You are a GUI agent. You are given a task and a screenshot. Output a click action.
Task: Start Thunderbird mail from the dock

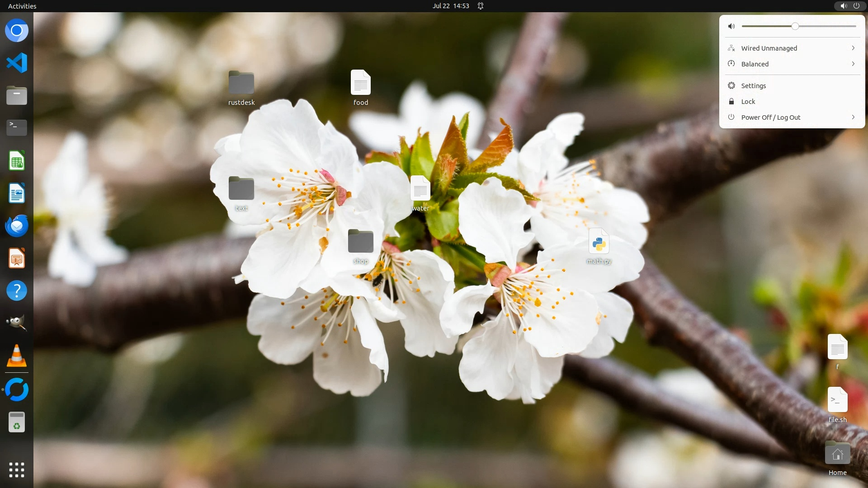17,225
